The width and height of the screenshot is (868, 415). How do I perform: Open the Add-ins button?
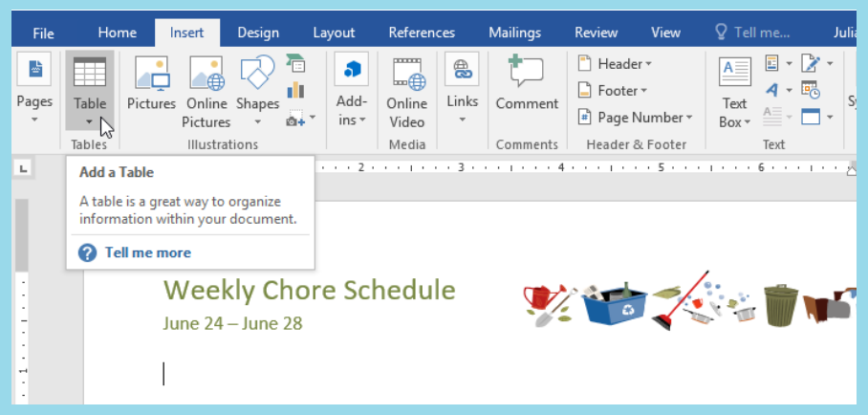point(352,90)
